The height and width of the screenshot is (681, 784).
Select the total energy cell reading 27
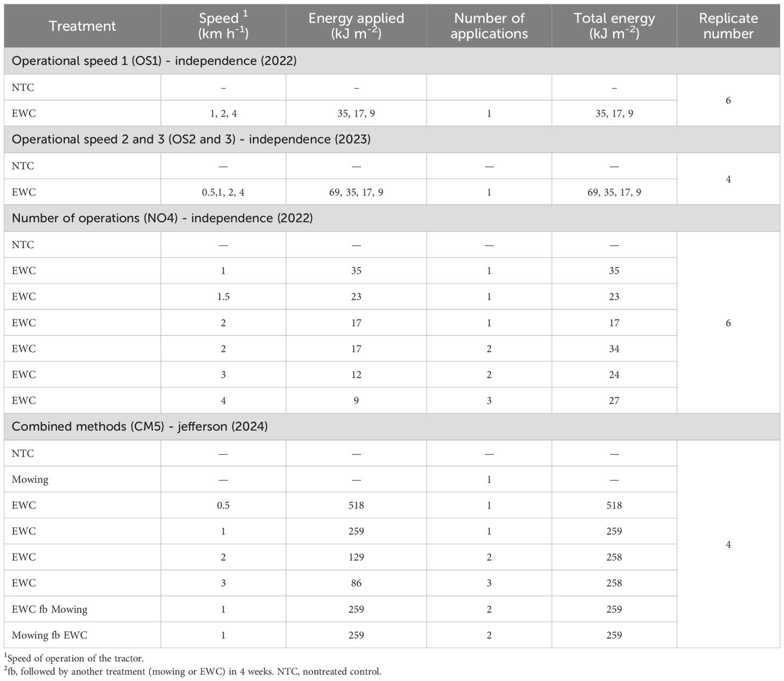point(614,401)
